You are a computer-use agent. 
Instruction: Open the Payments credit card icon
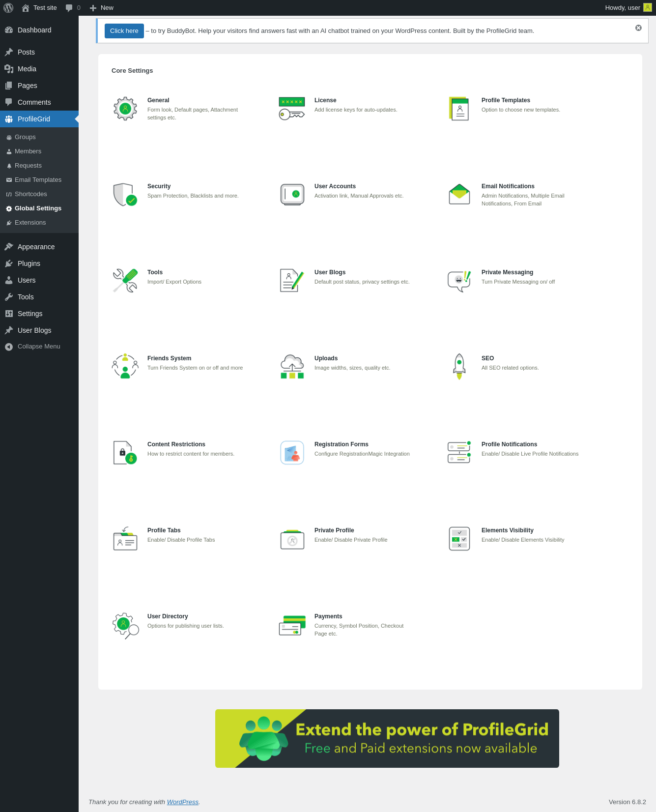[x=292, y=625]
